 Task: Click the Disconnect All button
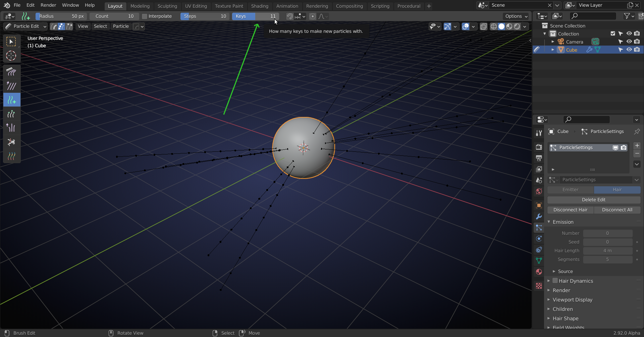coord(617,210)
